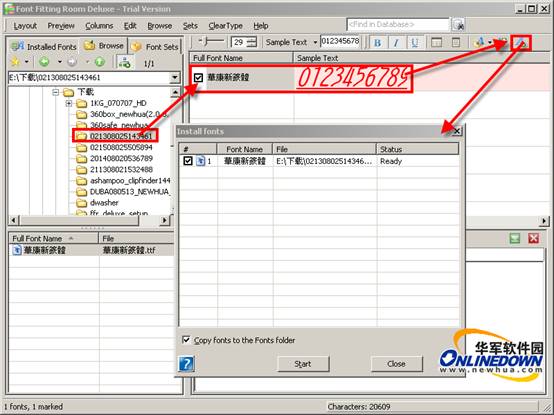Click the Font Name column header in the dialog
554x415 pixels.
coord(244,149)
